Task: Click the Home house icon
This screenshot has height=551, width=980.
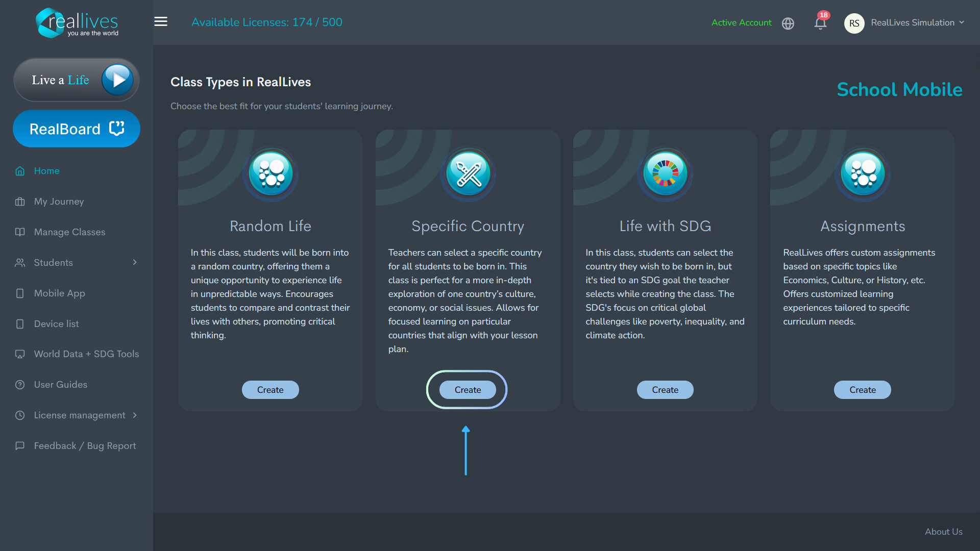Action: coord(20,171)
